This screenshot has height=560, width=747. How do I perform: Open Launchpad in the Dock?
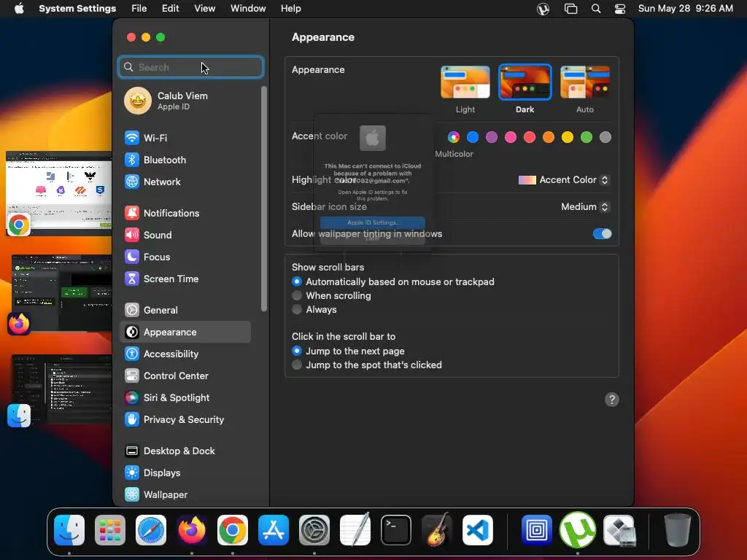point(110,530)
